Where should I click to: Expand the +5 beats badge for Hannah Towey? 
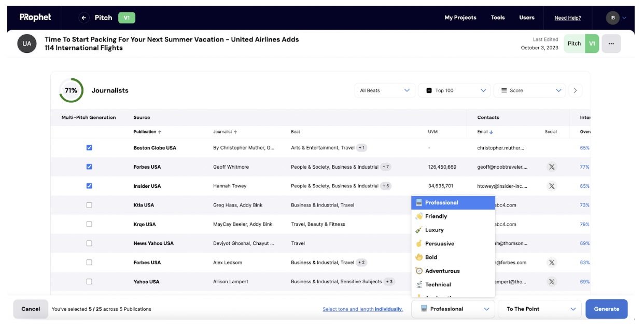pyautogui.click(x=386, y=186)
